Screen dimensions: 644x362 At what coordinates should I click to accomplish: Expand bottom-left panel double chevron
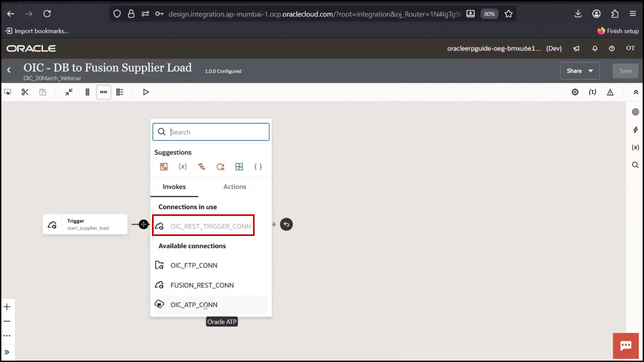7,352
